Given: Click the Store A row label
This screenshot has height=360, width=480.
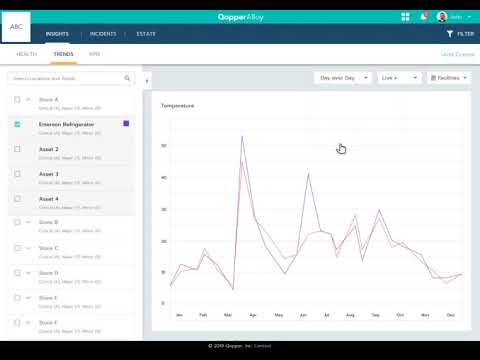Looking at the screenshot, I should [49, 100].
